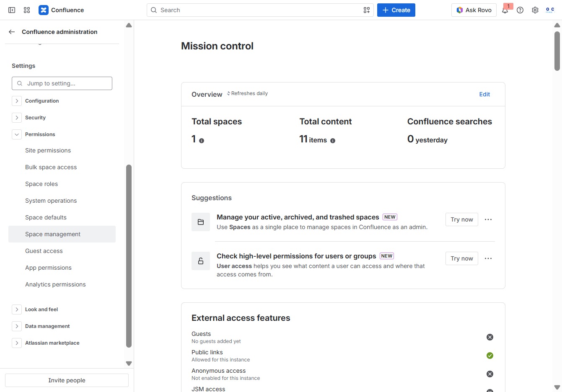Image resolution: width=562 pixels, height=392 pixels.
Task: Click the Mission control title
Action: [217, 46]
